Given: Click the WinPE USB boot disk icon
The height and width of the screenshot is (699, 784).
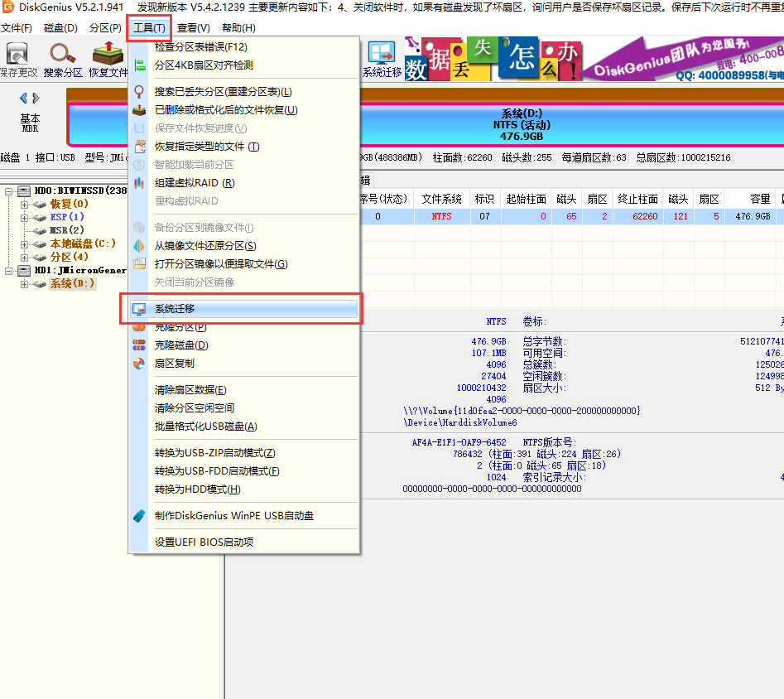Looking at the screenshot, I should (x=139, y=516).
